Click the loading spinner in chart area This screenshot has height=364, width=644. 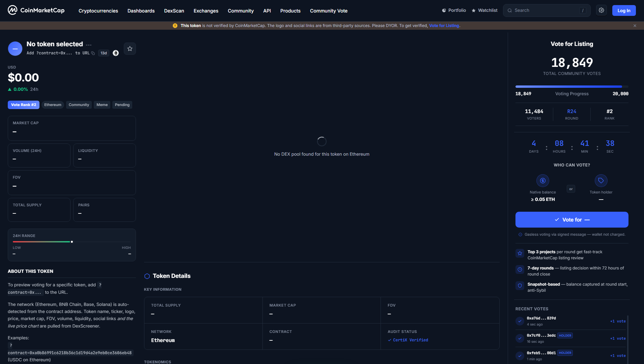(x=322, y=141)
